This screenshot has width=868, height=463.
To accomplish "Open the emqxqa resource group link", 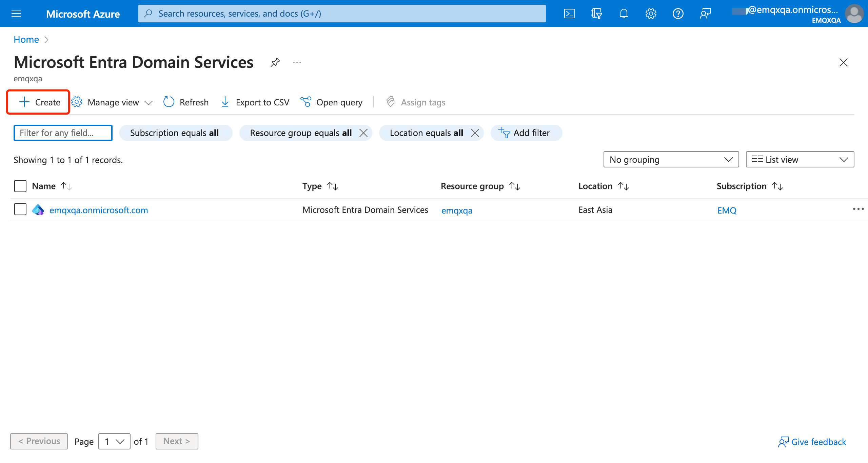I will click(457, 210).
